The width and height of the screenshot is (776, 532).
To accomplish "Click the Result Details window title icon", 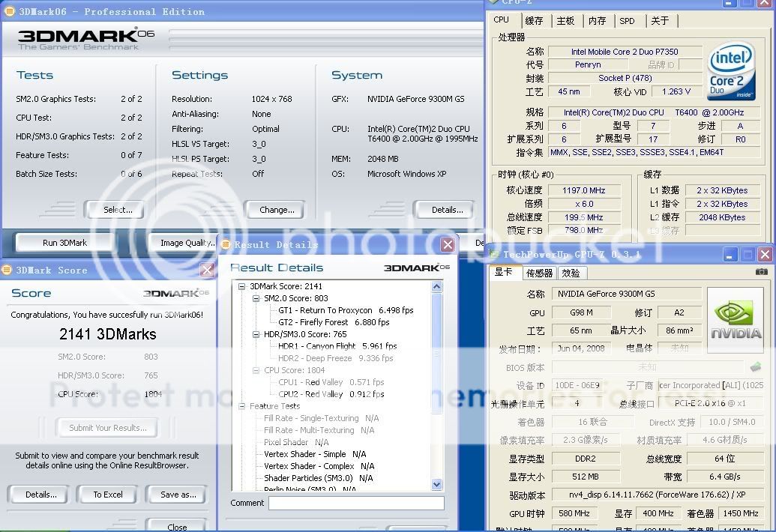I will (x=226, y=244).
